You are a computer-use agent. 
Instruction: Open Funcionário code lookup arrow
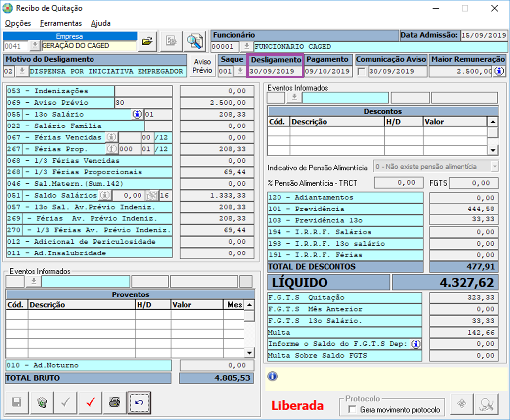tap(246, 46)
